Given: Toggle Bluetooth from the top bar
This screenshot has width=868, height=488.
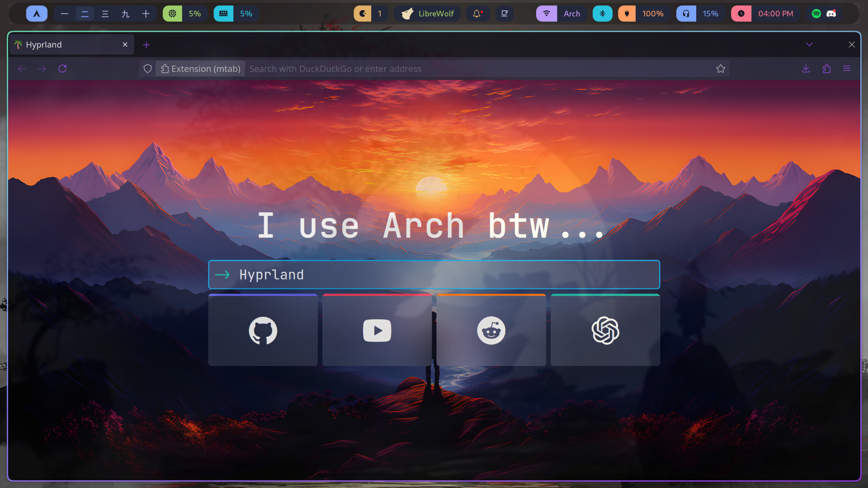Looking at the screenshot, I should (602, 14).
